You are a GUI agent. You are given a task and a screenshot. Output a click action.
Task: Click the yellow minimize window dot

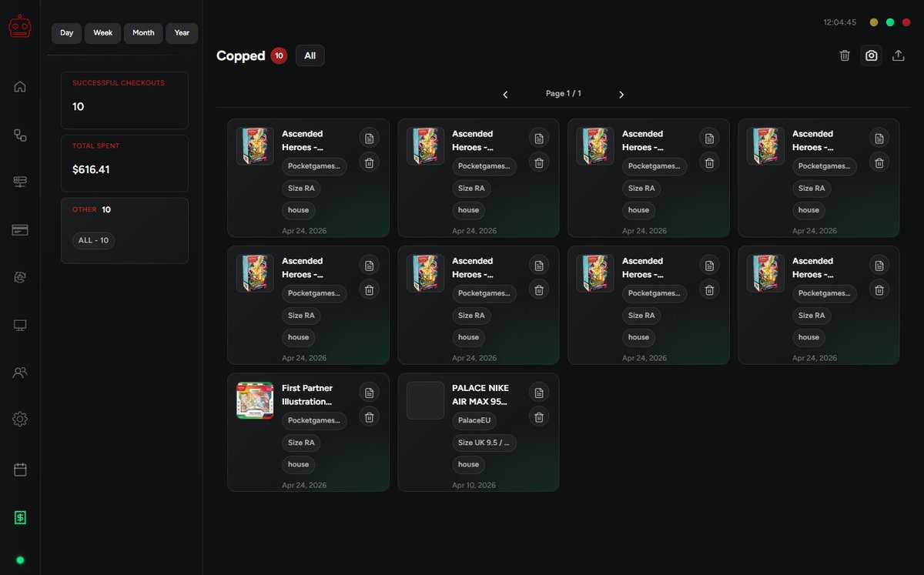pos(874,22)
